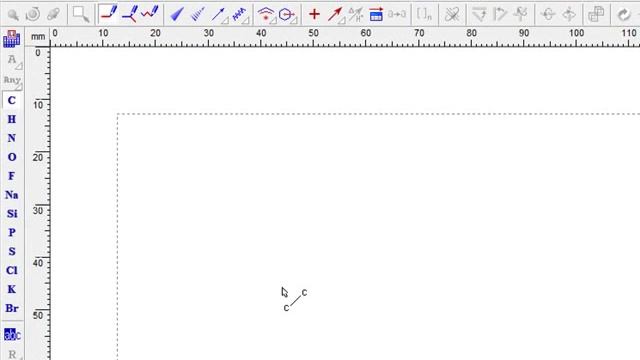640x360 pixels.
Task: Select the Phosphorus P element
Action: (x=12, y=232)
